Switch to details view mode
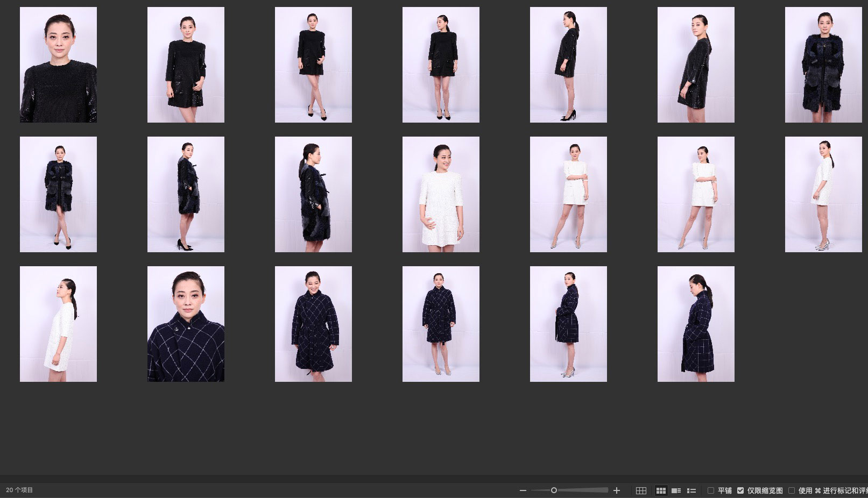The height and width of the screenshot is (498, 868). (676, 490)
